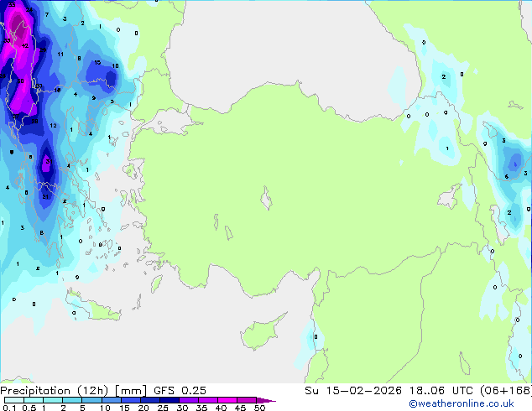The image size is (532, 411).
Task: Select the 0.5–1 mm legend color box
Action: [x=34, y=400]
